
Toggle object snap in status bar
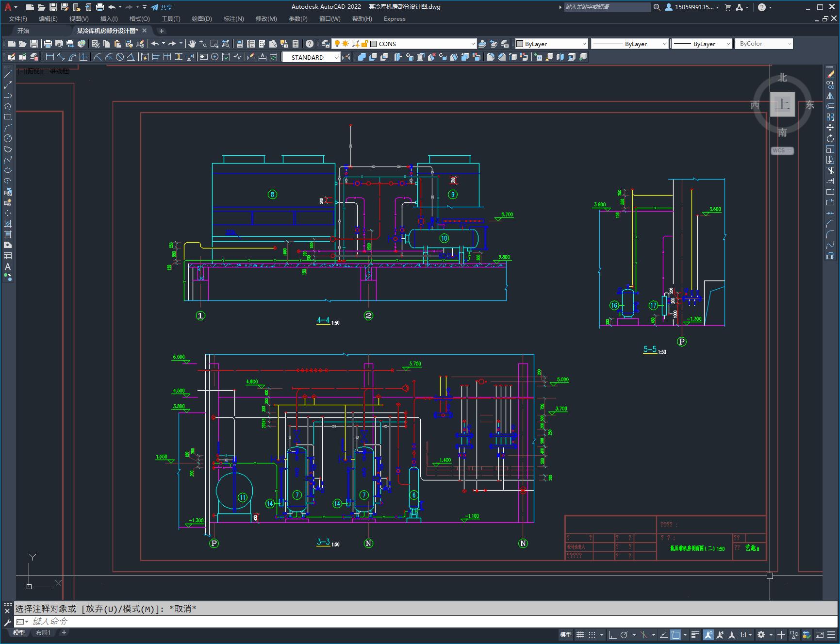coord(675,634)
